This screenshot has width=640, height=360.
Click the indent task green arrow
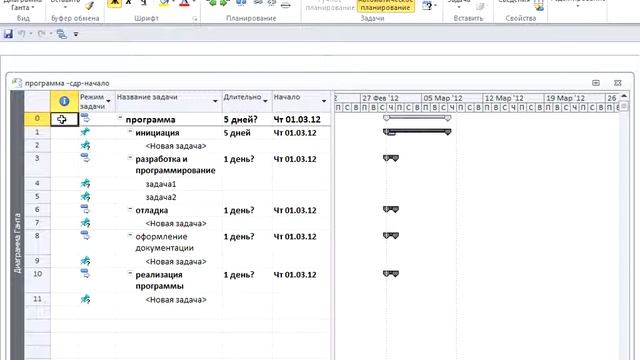point(224,3)
